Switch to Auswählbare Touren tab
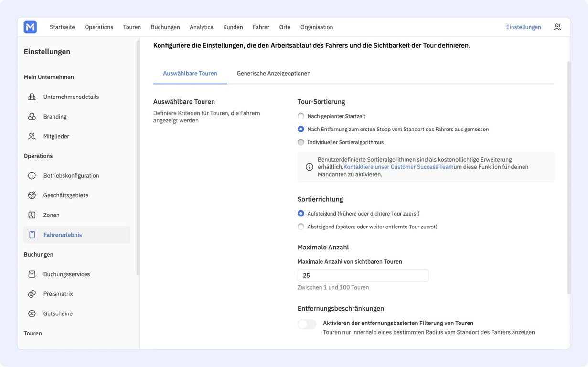Viewport: 588px width, 367px height. (x=190, y=74)
